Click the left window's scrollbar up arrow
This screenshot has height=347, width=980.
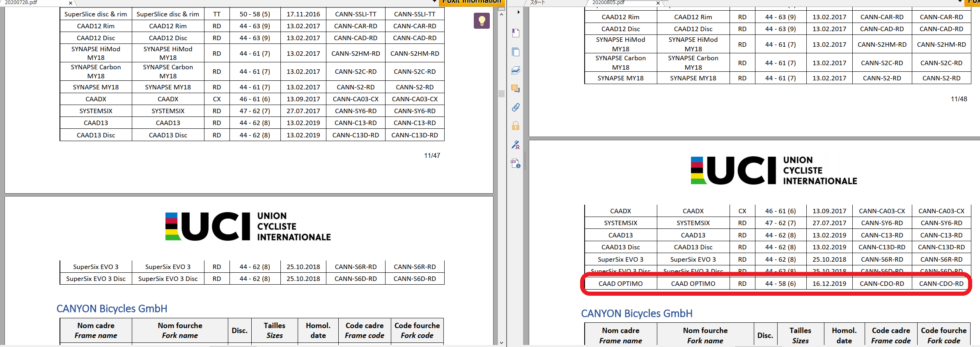click(x=501, y=14)
